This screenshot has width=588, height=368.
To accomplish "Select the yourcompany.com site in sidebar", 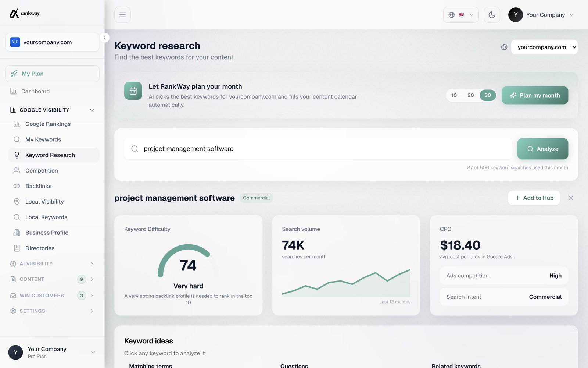I will tap(52, 42).
